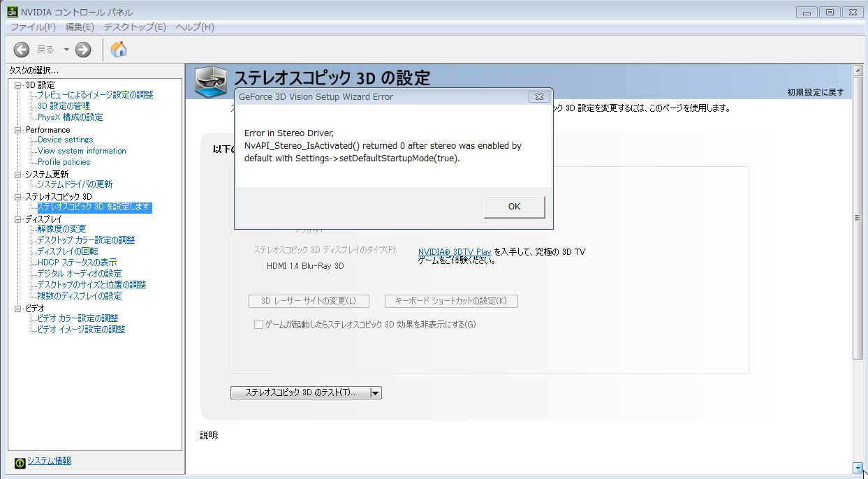Select プレビューによるイメージ設定の調整
Image resolution: width=868 pixels, height=479 pixels.
pos(95,95)
